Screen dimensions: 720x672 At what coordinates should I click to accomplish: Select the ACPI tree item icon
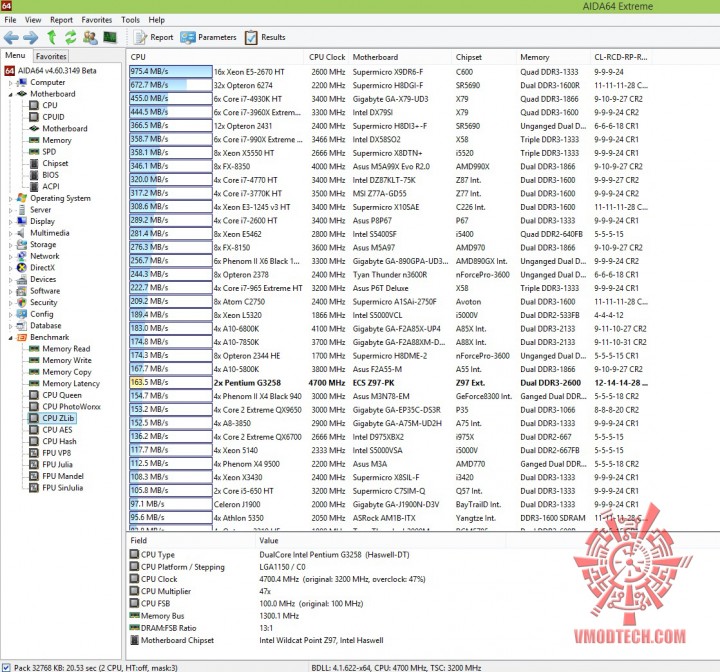point(34,186)
